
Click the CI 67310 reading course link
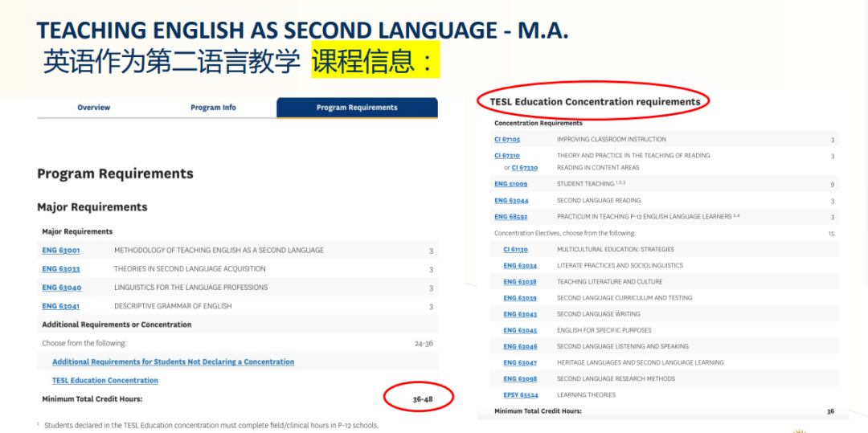[507, 156]
